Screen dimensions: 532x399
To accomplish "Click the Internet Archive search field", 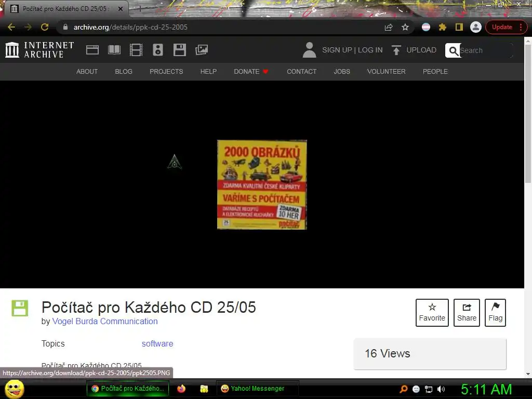I will point(485,50).
